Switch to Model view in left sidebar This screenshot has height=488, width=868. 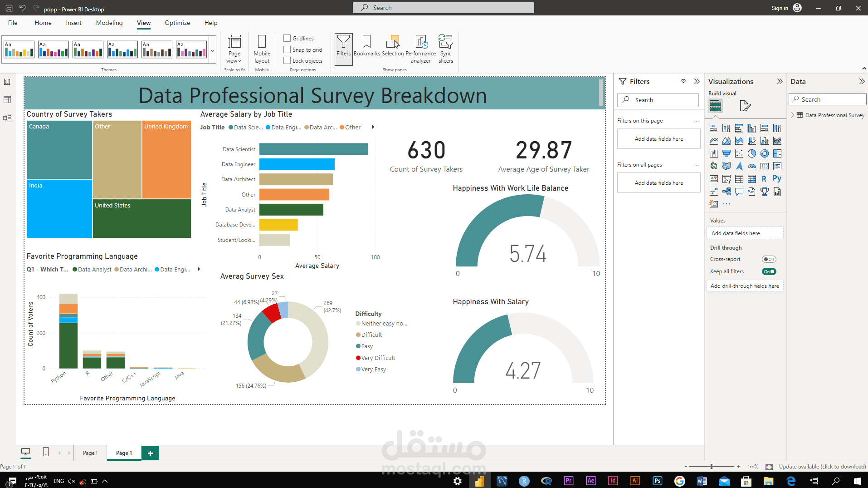(x=7, y=118)
